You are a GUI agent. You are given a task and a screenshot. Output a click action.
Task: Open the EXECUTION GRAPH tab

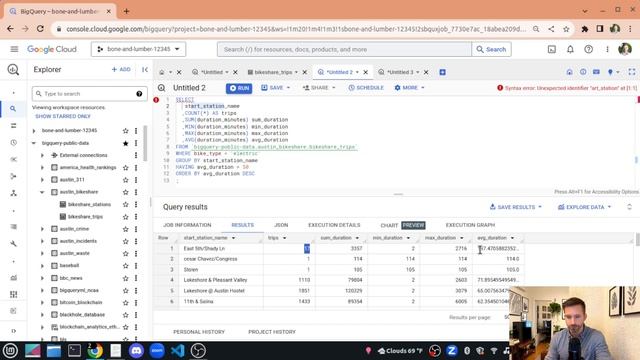470,225
